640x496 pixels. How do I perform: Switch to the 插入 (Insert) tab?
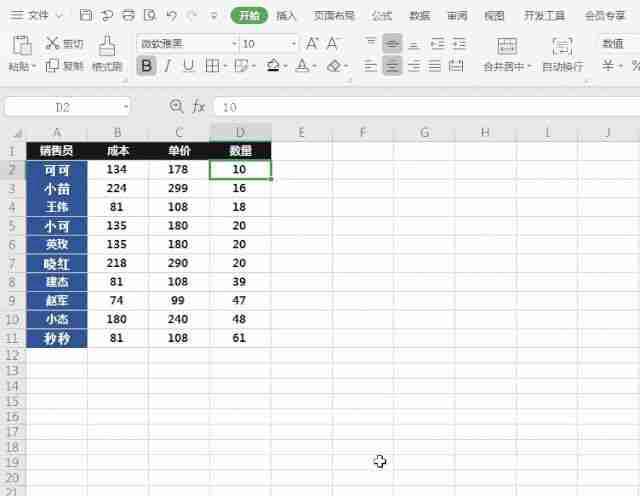pos(286,16)
